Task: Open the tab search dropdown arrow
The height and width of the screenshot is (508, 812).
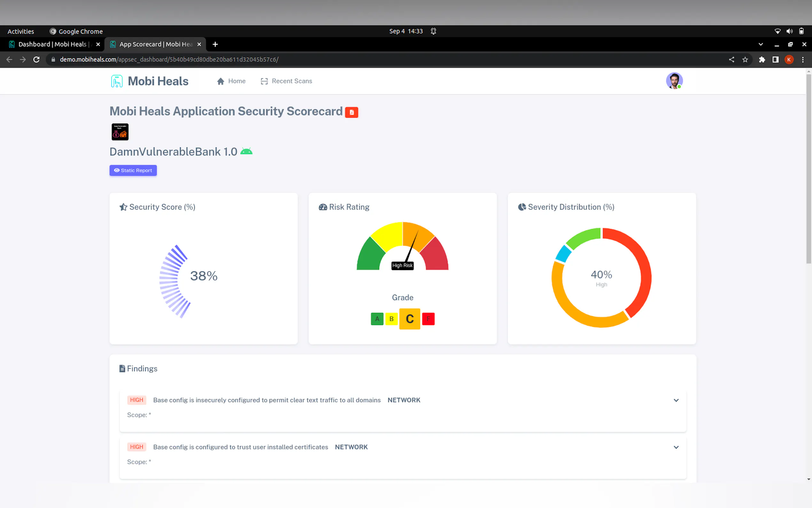Action: 761,44
